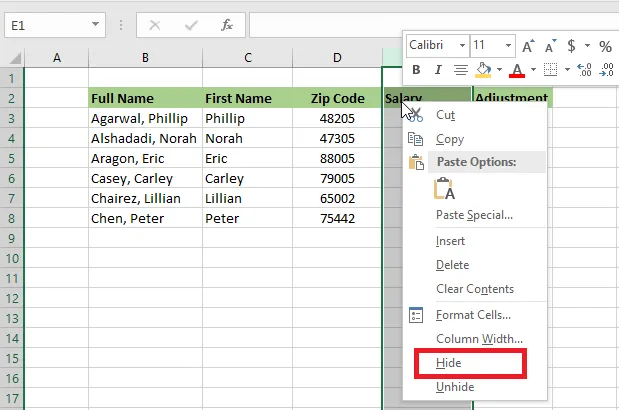This screenshot has width=619, height=410.
Task: Click the Enter checkmark in formula bar
Action: (x=191, y=26)
